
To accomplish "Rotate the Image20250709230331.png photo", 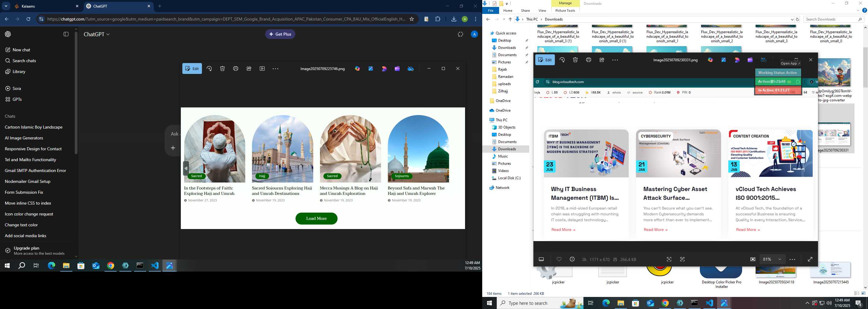I will 562,60.
